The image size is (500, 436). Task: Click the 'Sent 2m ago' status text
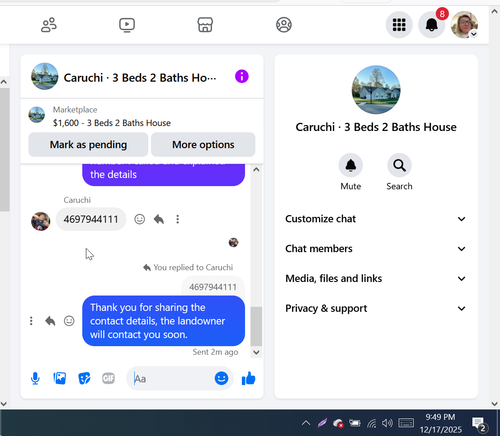(x=215, y=352)
